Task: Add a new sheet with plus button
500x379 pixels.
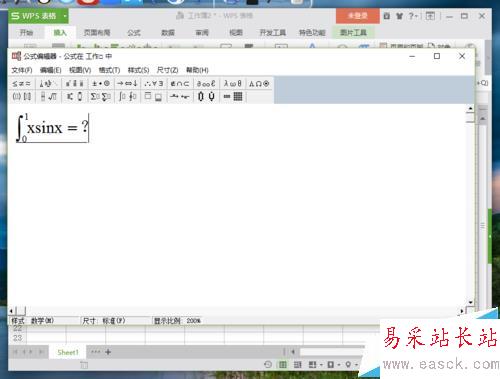Action: tap(108, 352)
